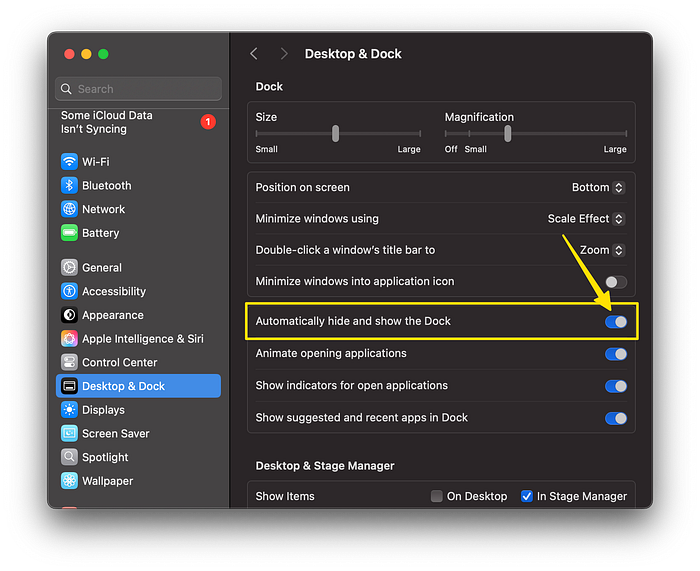Click the Displays sun icon
Screen dimensions: 700x571
click(69, 409)
